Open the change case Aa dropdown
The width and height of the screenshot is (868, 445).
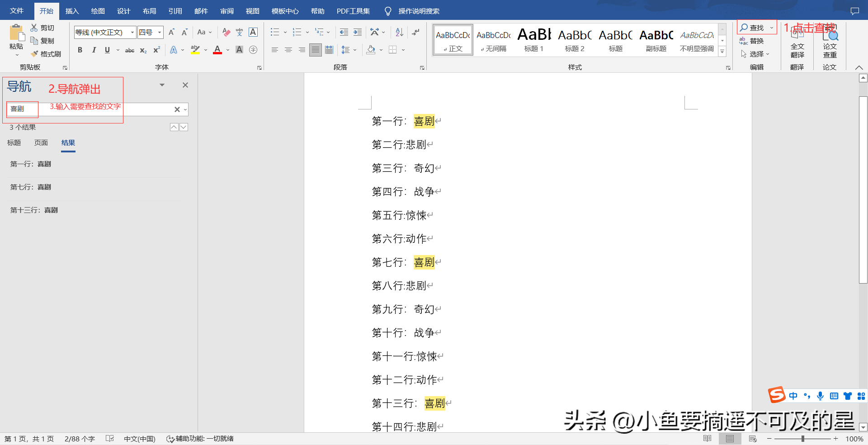pyautogui.click(x=204, y=32)
